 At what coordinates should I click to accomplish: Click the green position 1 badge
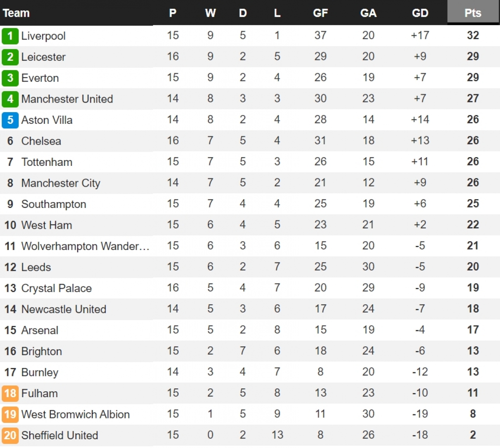click(10, 36)
